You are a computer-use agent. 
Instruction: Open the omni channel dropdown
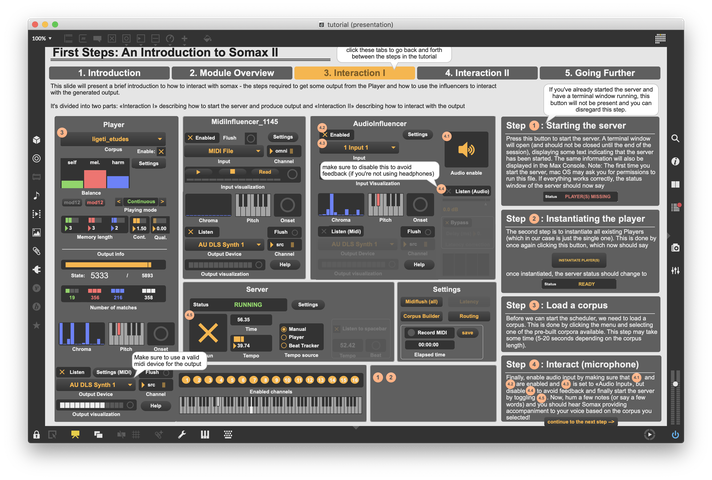pyautogui.click(x=283, y=151)
